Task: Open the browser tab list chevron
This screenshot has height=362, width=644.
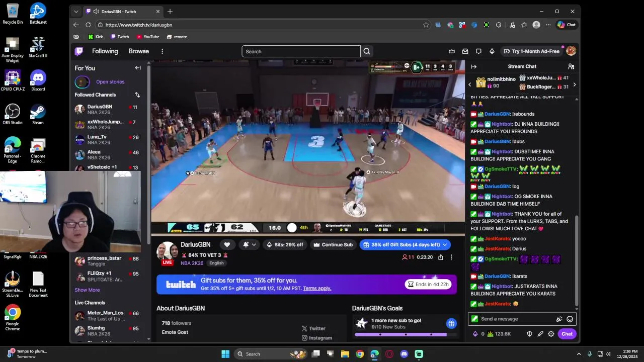Action: click(x=76, y=12)
